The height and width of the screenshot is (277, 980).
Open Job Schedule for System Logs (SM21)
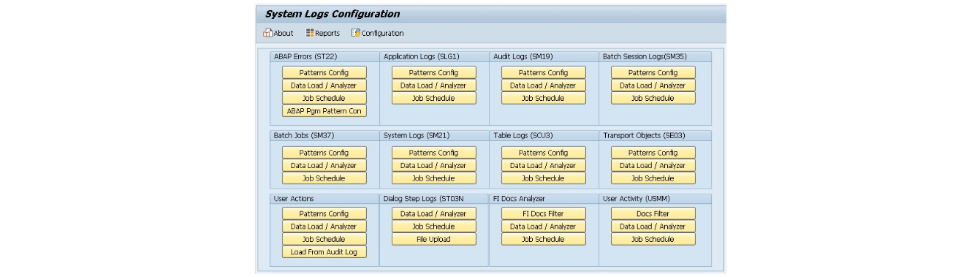[x=434, y=178]
